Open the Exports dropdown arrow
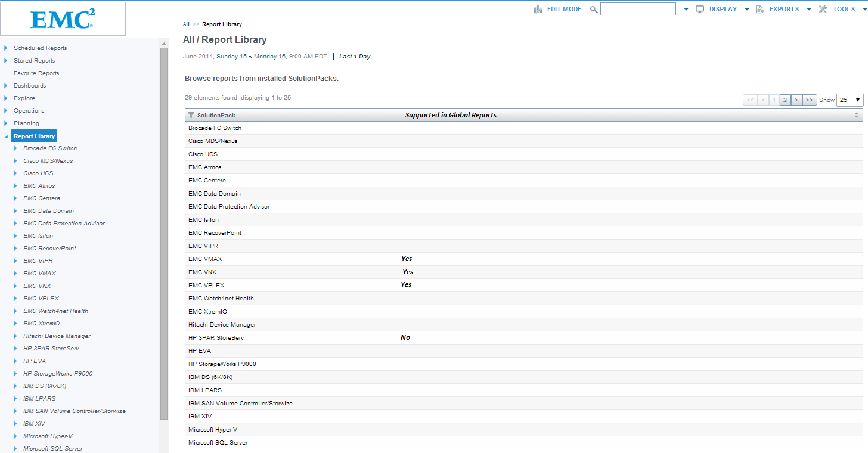The width and height of the screenshot is (868, 453). [809, 10]
